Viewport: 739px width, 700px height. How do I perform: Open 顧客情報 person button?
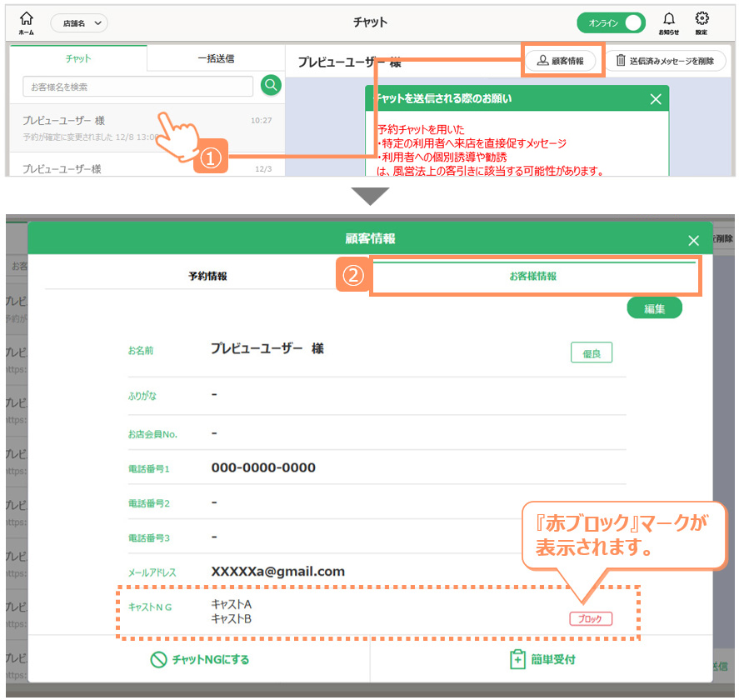(x=561, y=61)
